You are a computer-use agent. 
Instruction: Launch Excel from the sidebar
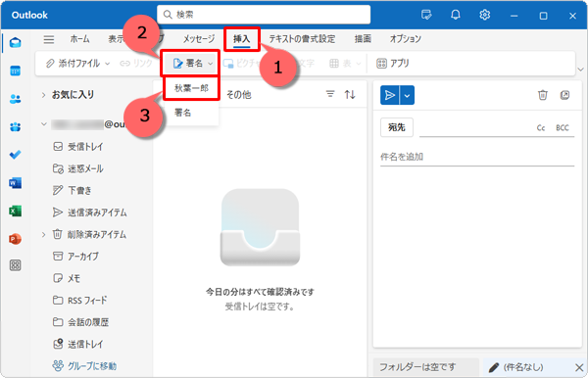[x=15, y=211]
